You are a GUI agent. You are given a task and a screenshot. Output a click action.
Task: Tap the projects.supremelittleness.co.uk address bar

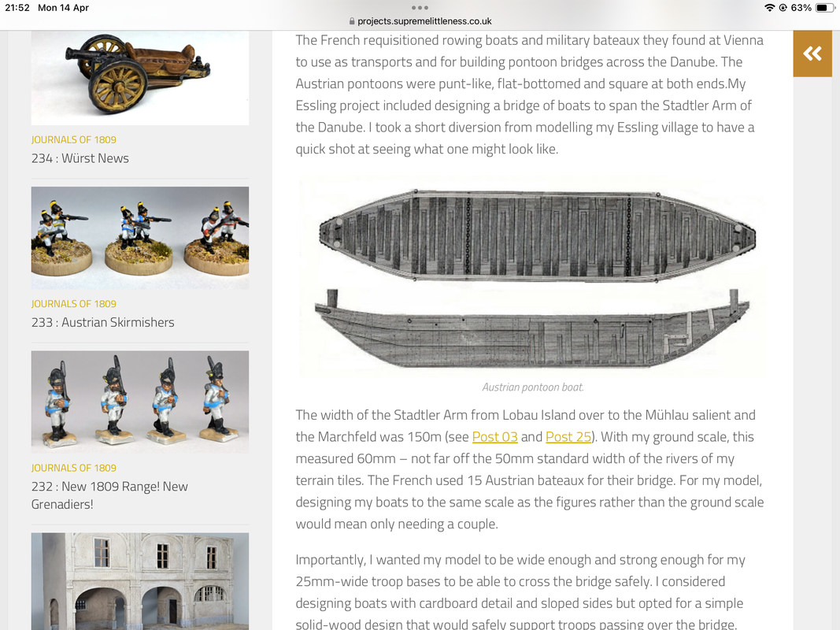(x=420, y=21)
